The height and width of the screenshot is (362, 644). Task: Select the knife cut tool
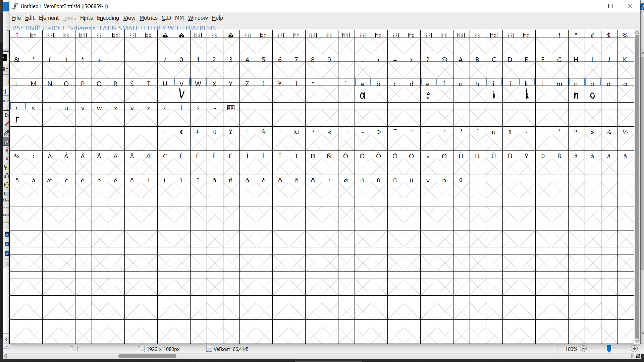(x=7, y=133)
